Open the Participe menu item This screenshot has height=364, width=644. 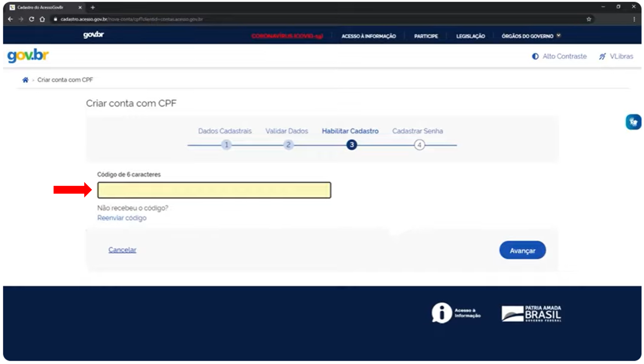426,36
